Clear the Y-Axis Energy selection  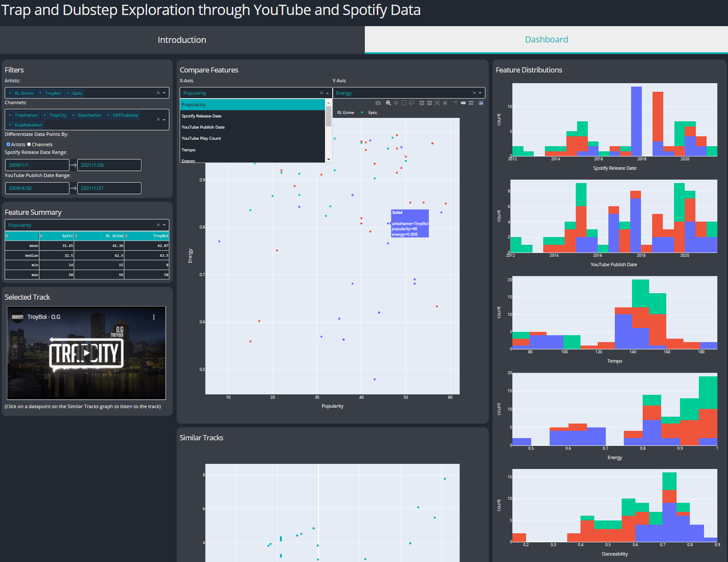click(x=474, y=93)
